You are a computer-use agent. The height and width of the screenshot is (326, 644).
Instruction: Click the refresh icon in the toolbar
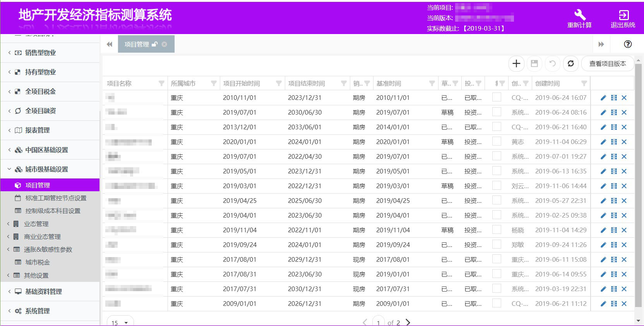[570, 63]
